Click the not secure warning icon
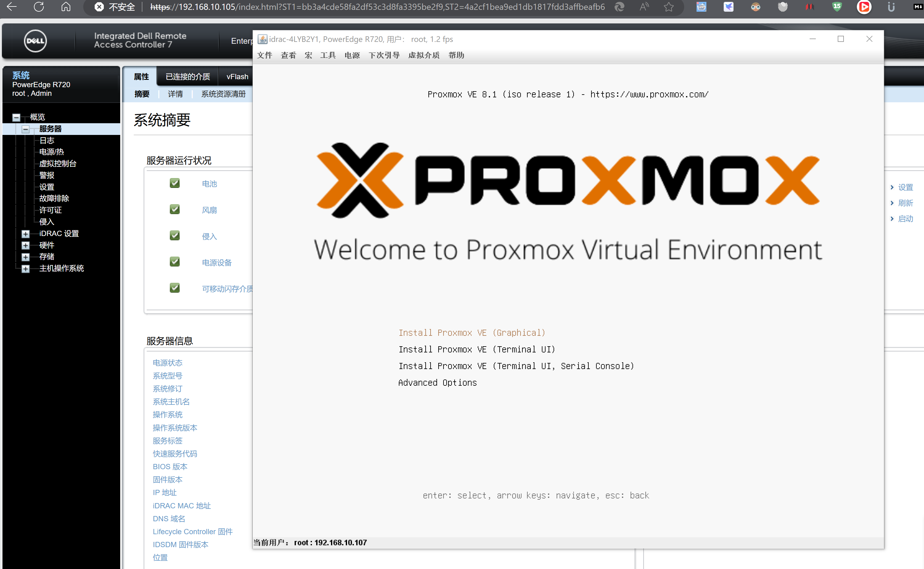This screenshot has width=924, height=569. click(99, 7)
